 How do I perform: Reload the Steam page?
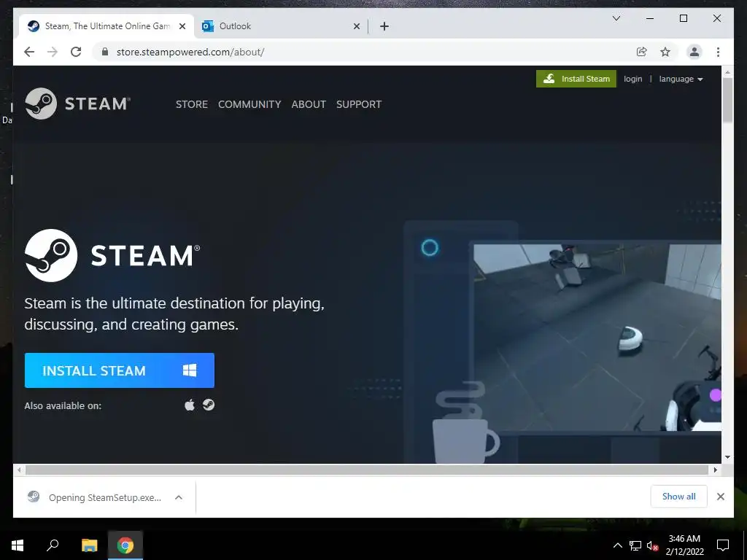coord(76,52)
